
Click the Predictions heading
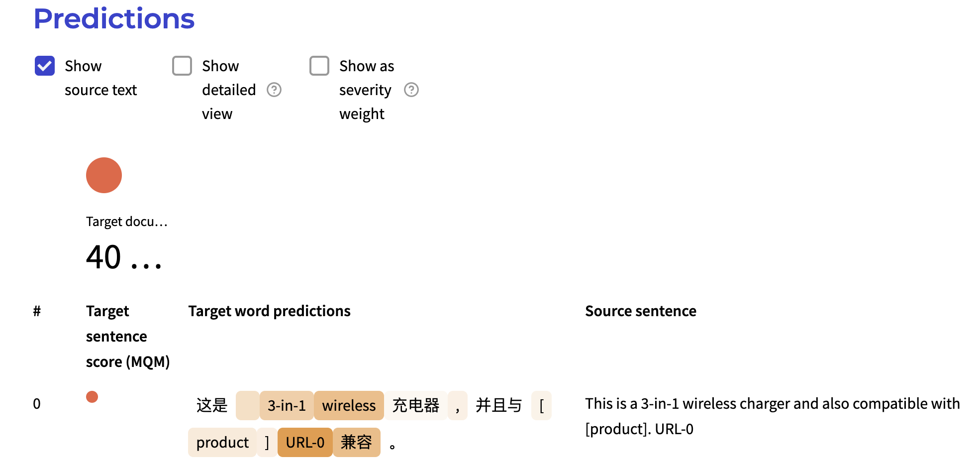(114, 19)
